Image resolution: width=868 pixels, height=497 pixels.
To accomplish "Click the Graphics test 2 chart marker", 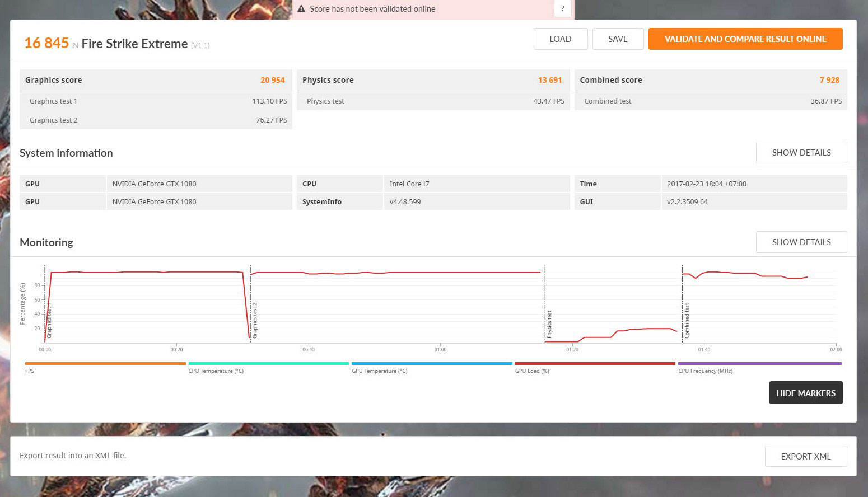I will 254,321.
